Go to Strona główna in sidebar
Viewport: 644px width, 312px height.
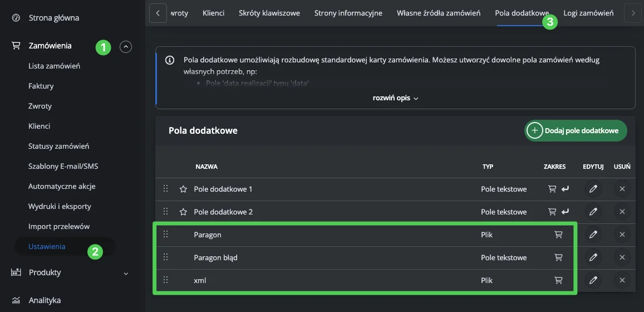(x=54, y=18)
